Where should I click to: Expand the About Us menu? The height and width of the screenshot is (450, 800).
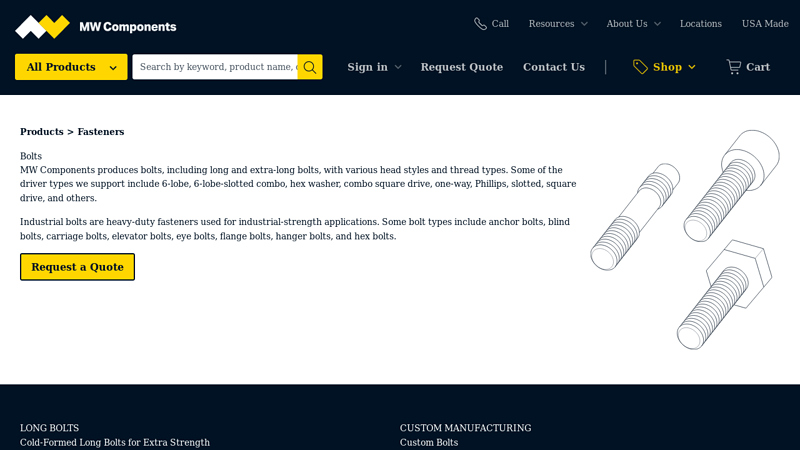633,24
